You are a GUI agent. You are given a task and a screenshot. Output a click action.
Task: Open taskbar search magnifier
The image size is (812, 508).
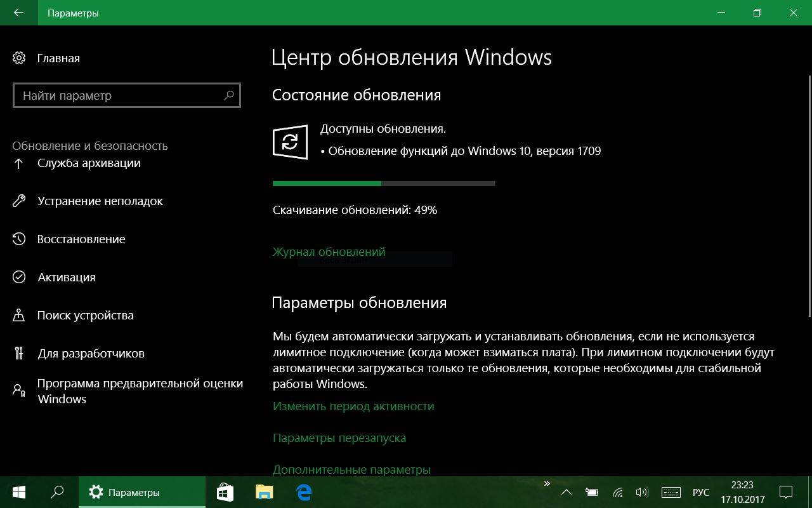pyautogui.click(x=57, y=492)
